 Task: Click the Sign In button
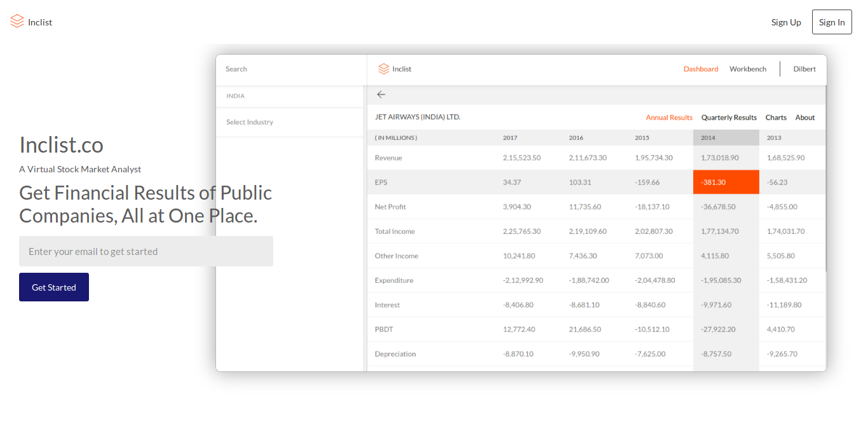832,22
